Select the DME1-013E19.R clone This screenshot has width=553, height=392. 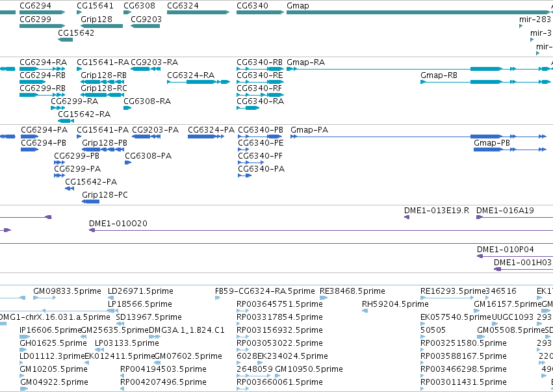pyautogui.click(x=407, y=217)
